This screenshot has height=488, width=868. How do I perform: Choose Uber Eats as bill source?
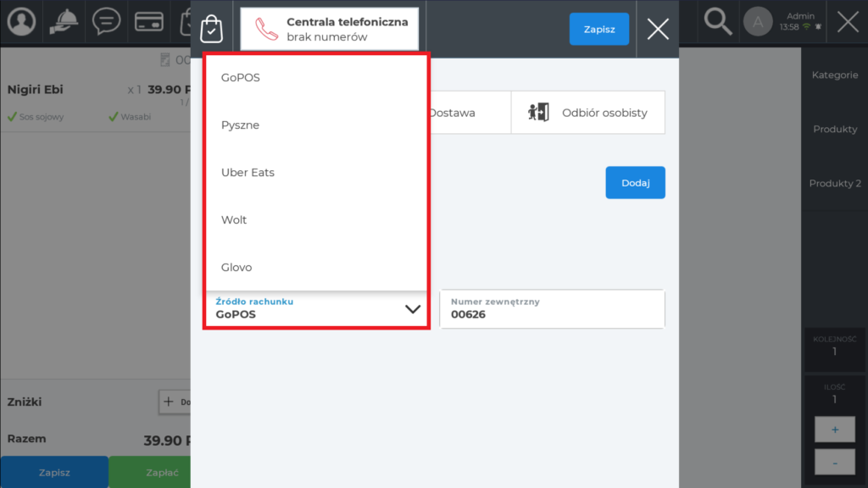[316, 173]
